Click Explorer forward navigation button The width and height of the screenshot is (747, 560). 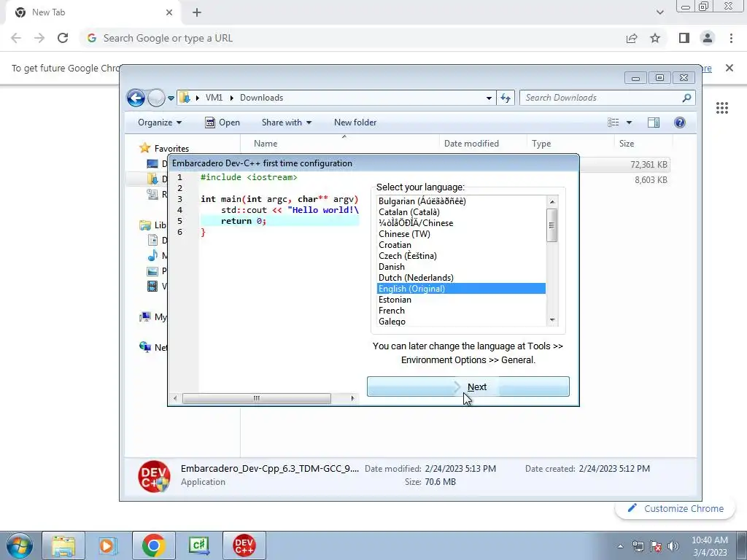156,98
